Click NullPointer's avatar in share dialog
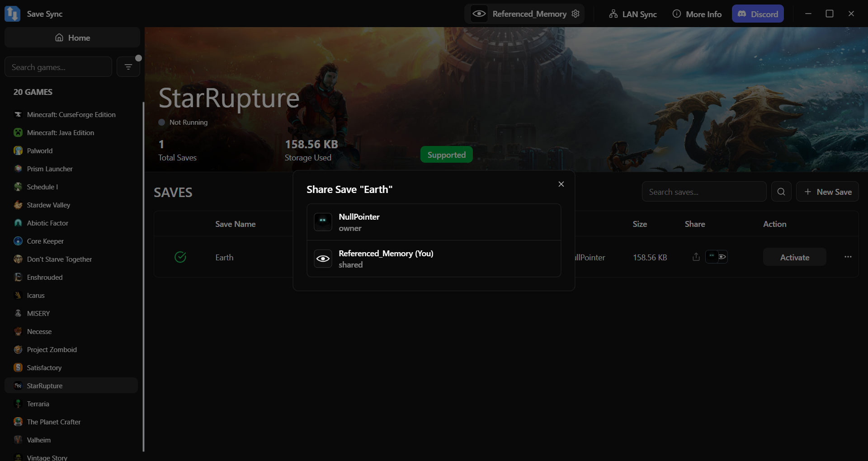The width and height of the screenshot is (868, 461). [x=323, y=222]
